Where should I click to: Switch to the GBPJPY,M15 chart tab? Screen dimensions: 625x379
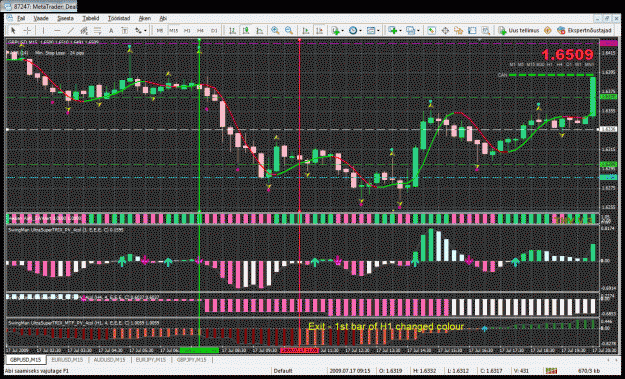click(193, 360)
